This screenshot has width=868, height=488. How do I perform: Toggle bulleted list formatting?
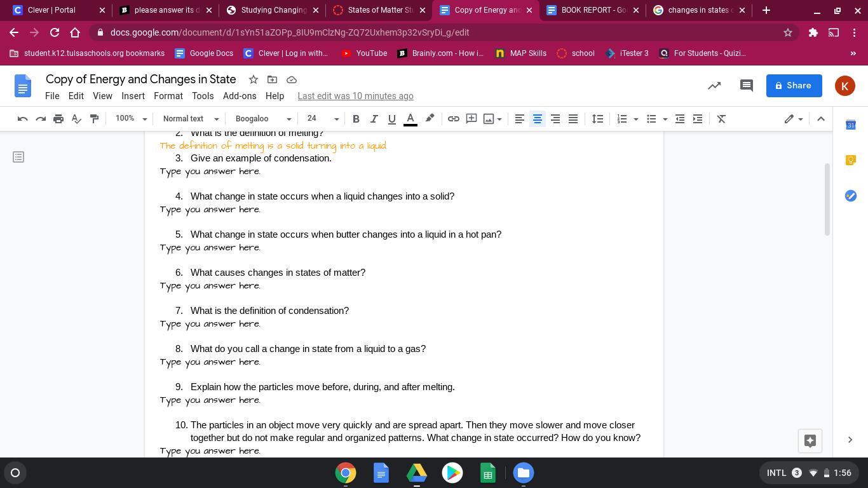click(651, 119)
